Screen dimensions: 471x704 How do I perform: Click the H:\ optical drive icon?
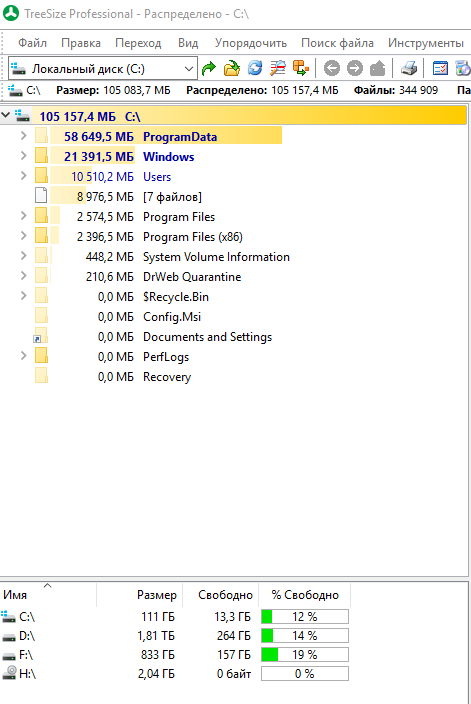[x=9, y=673]
